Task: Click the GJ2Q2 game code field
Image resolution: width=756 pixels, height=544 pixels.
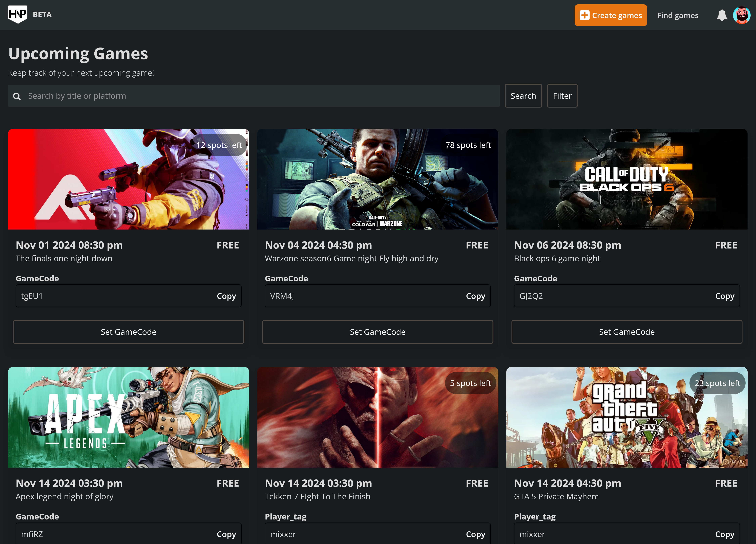Action: [x=627, y=296]
